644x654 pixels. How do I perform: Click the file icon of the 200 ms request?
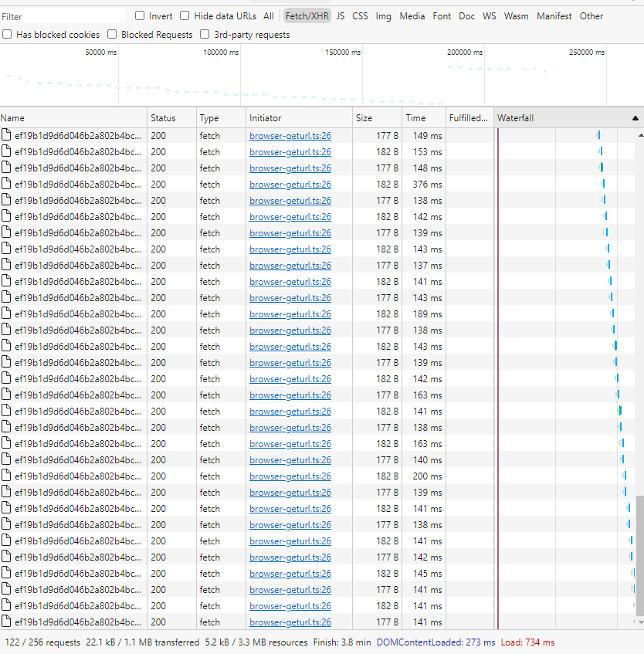pyautogui.click(x=6, y=476)
